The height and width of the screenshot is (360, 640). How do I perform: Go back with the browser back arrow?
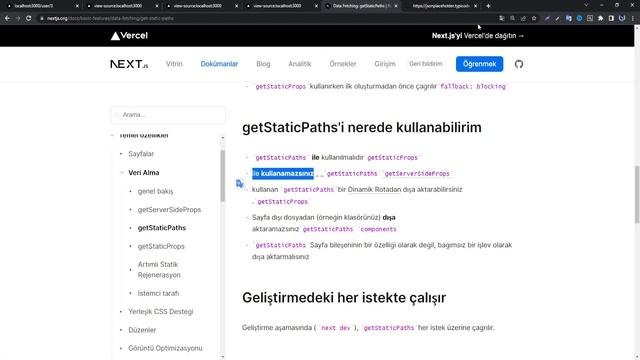tap(7, 18)
